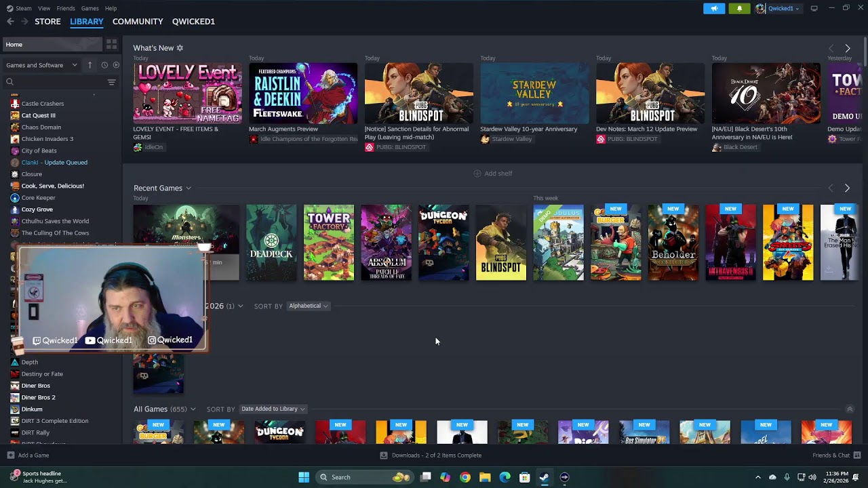Click the Add shelf link

pyautogui.click(x=498, y=174)
